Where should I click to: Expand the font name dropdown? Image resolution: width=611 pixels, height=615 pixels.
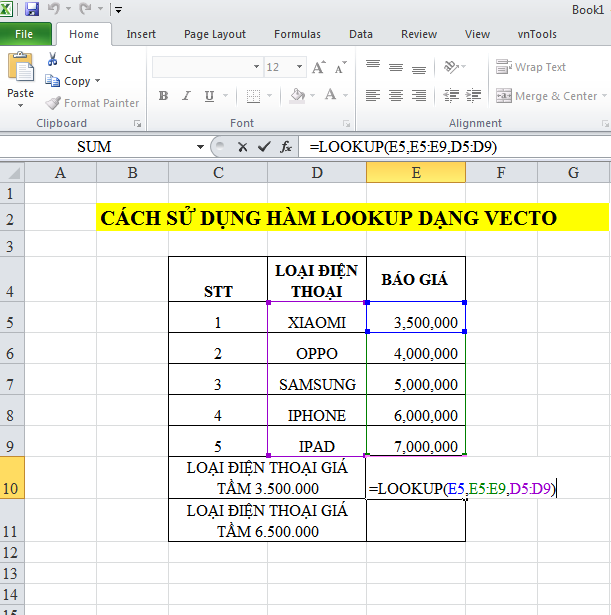(x=256, y=67)
